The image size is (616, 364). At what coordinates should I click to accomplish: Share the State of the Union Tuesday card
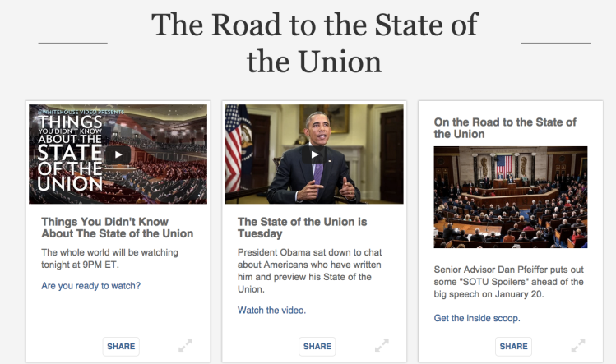[317, 346]
